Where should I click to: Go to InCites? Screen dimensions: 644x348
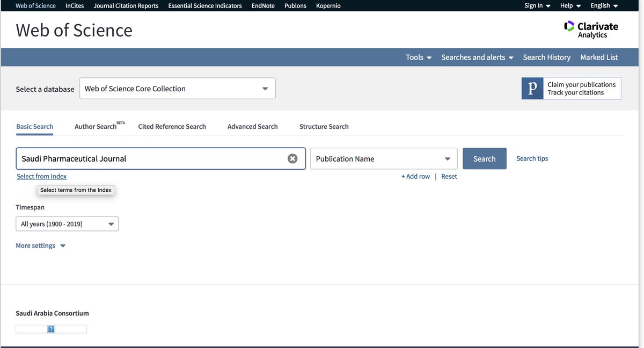(x=75, y=5)
